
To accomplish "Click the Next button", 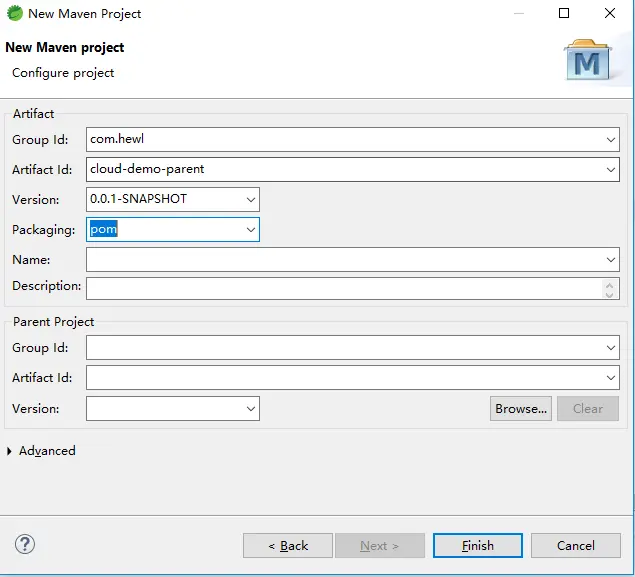I will (x=380, y=545).
